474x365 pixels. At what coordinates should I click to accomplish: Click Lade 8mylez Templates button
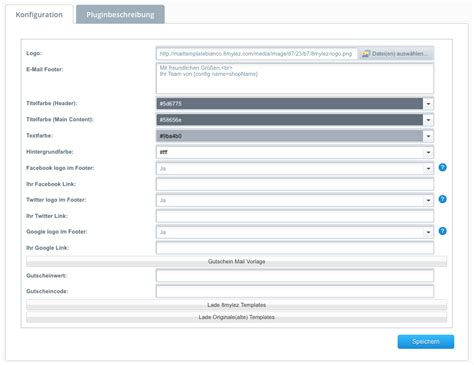(x=237, y=305)
